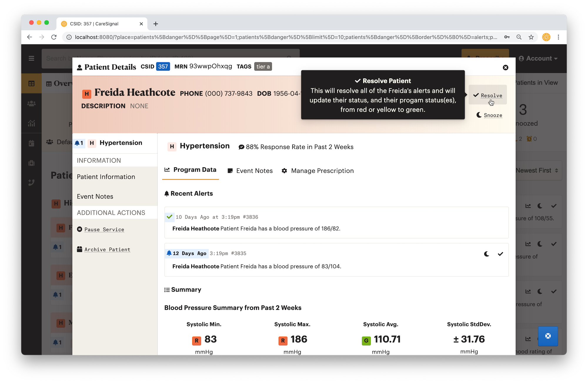This screenshot has height=383, width=588.
Task: Click the MRN value 93wwpOhxqg
Action: tap(211, 66)
